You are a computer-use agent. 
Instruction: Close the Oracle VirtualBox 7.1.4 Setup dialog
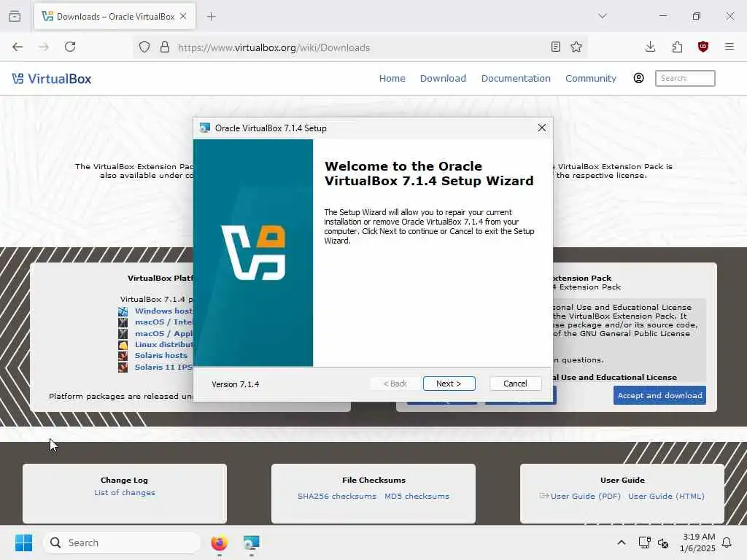(x=542, y=128)
